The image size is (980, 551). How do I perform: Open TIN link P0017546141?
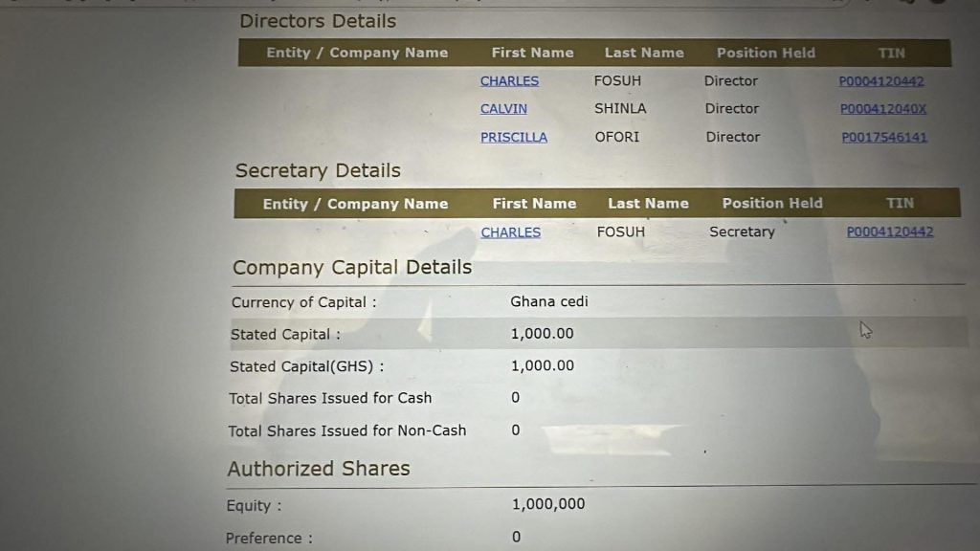coord(884,137)
